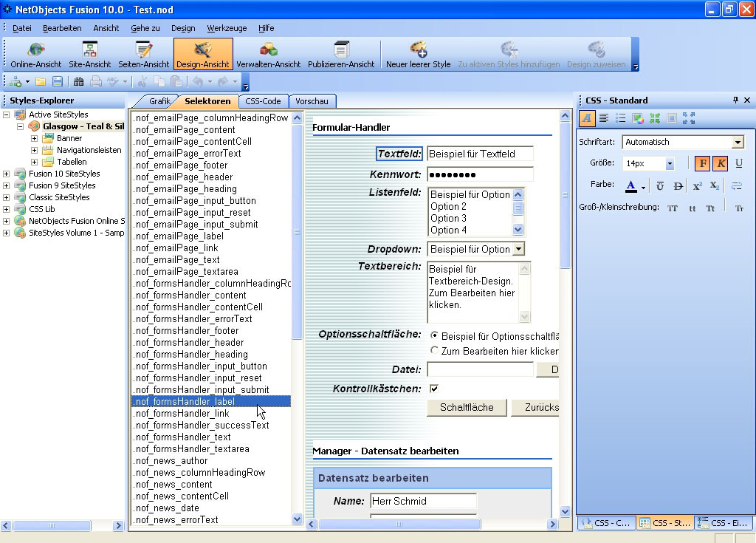Switch to Seiten-Ansicht view
Screen dimensions: 756x543
click(x=144, y=55)
